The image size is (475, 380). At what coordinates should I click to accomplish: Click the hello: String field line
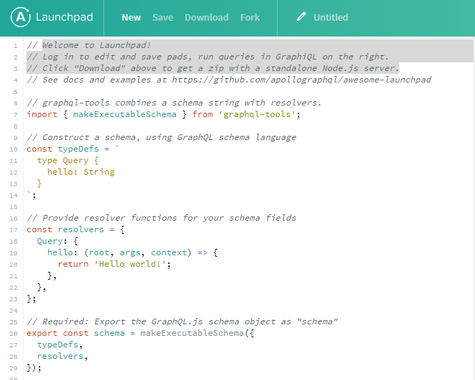pos(81,172)
